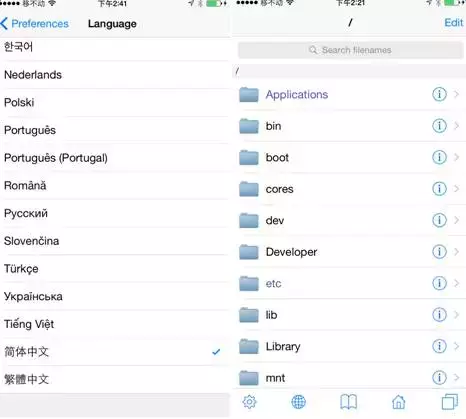Open the windows pages icon
The height and width of the screenshot is (419, 466).
click(450, 402)
